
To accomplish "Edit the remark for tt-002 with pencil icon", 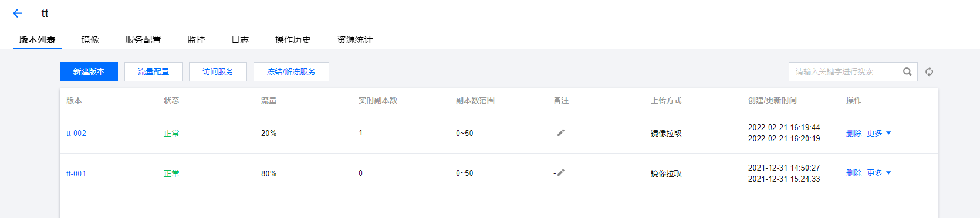I will pyautogui.click(x=561, y=133).
